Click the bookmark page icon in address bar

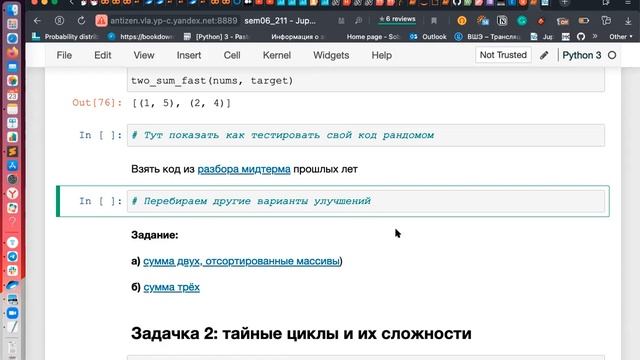[434, 21]
